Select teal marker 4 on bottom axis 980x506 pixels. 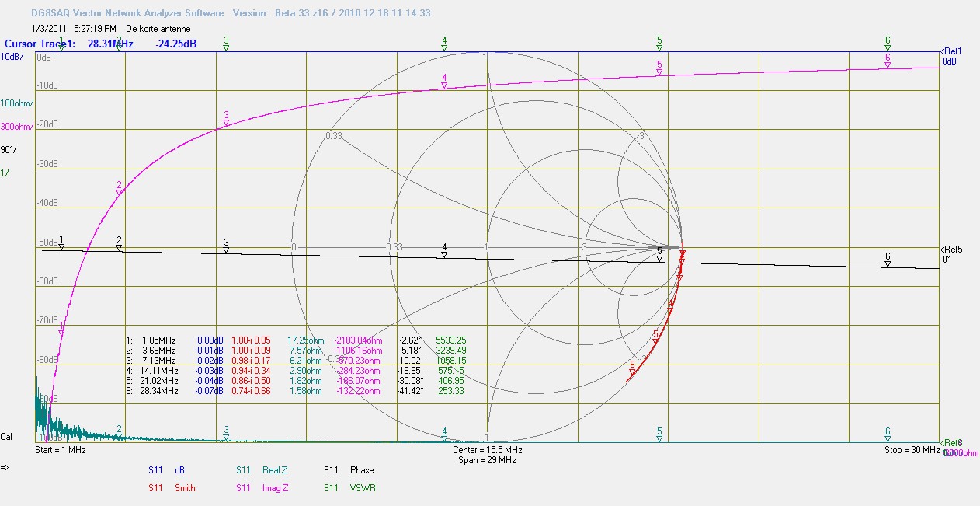(444, 434)
